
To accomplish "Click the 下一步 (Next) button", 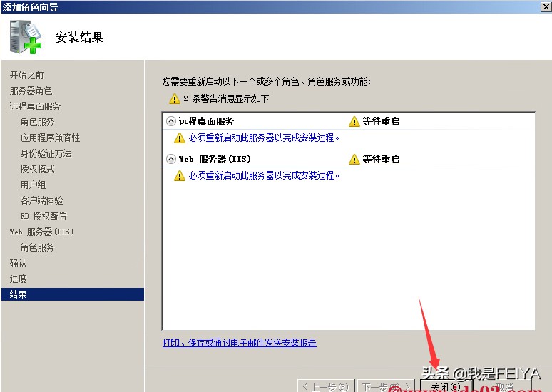I will (387, 386).
